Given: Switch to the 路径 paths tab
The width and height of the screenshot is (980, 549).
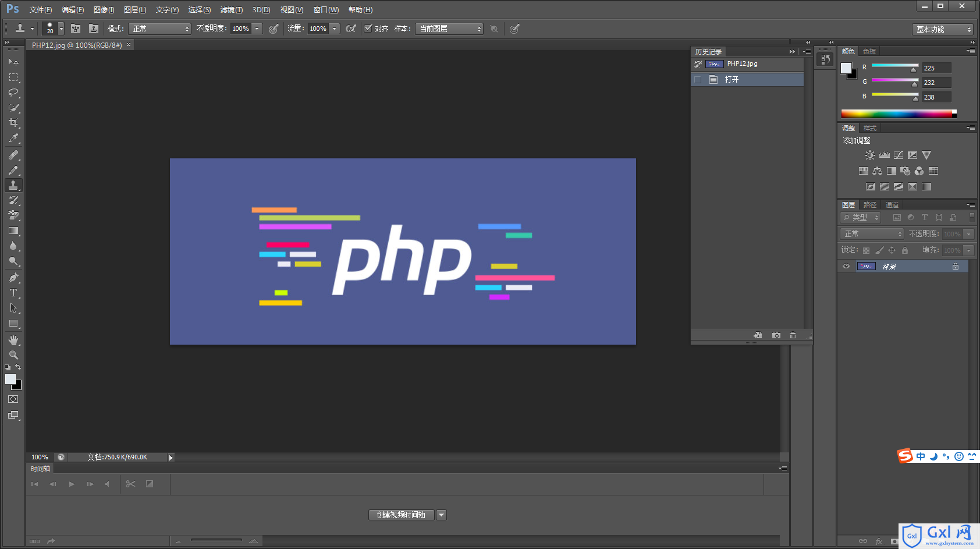Looking at the screenshot, I should 870,205.
